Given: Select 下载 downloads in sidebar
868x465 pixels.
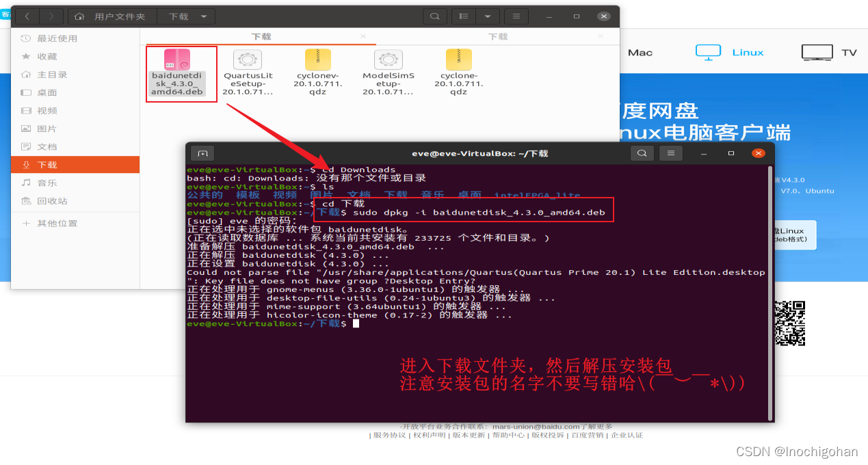Looking at the screenshot, I should pos(75,165).
